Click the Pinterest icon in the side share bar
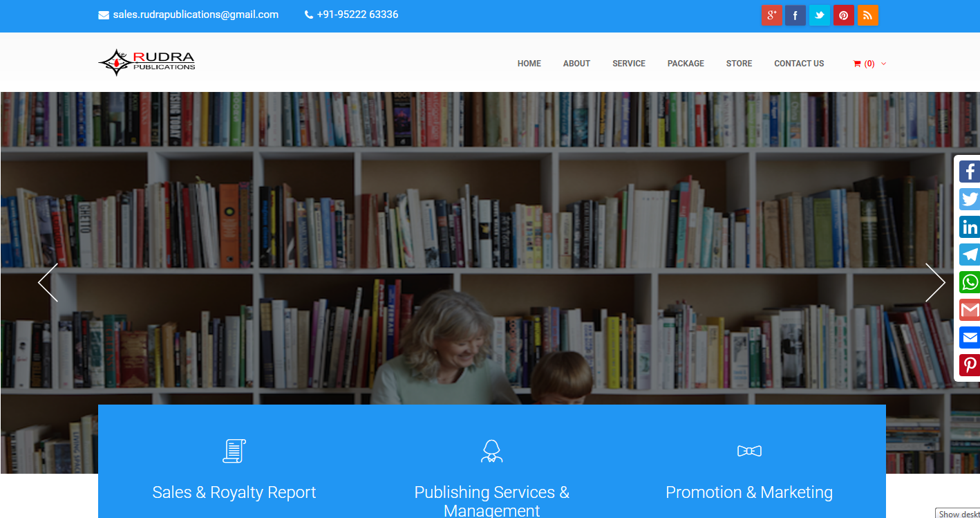The height and width of the screenshot is (518, 980). pyautogui.click(x=970, y=365)
